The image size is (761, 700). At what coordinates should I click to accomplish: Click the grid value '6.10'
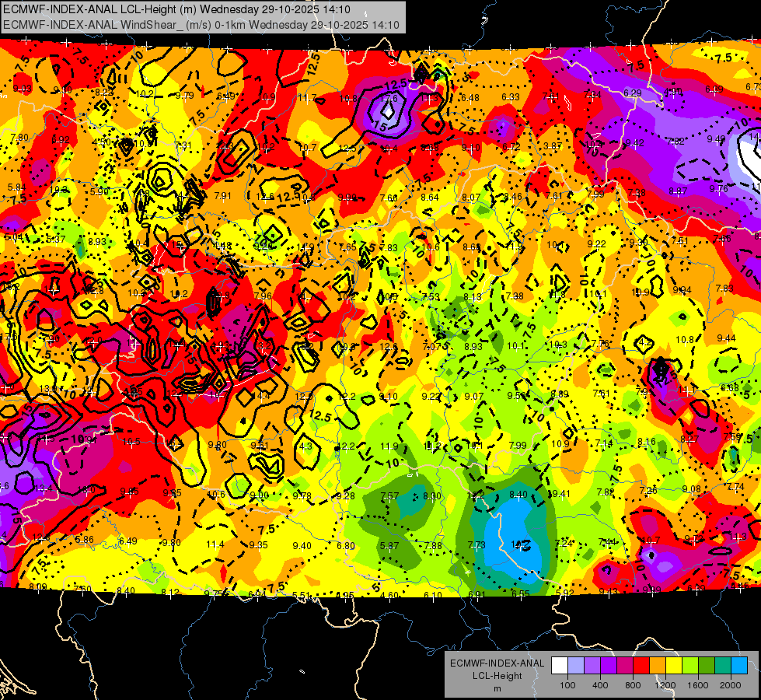[x=433, y=595]
